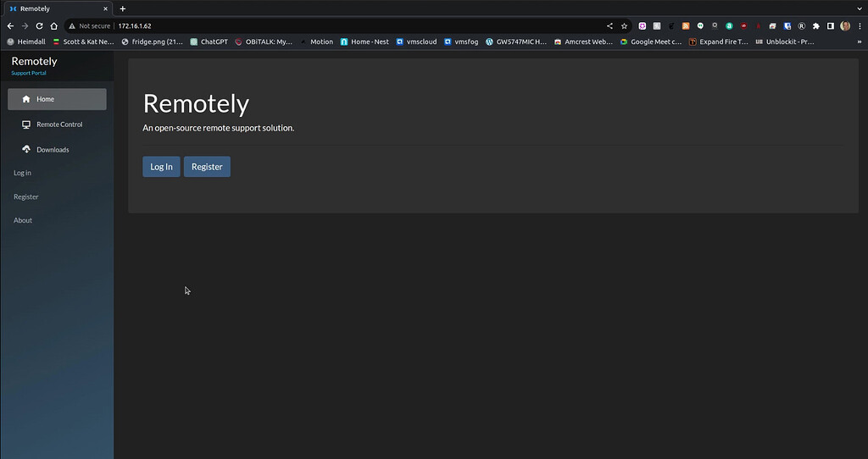The width and height of the screenshot is (868, 459).
Task: Click the Remote Control monitor icon
Action: tap(26, 124)
